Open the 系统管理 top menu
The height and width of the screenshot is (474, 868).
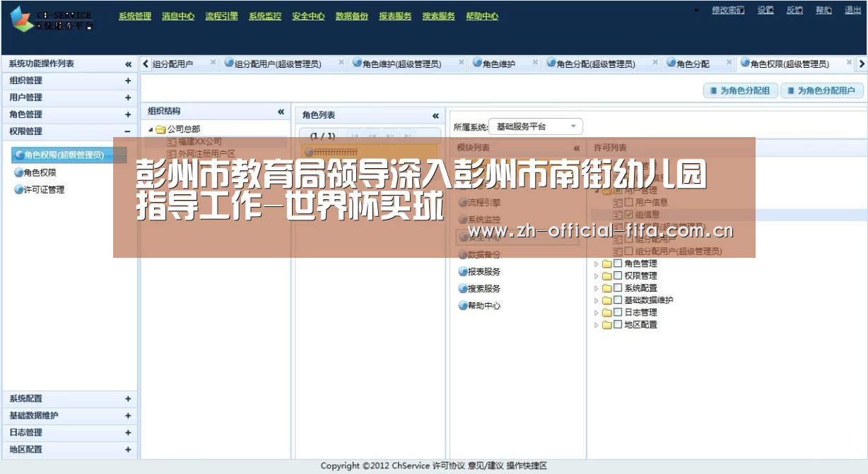(x=135, y=16)
